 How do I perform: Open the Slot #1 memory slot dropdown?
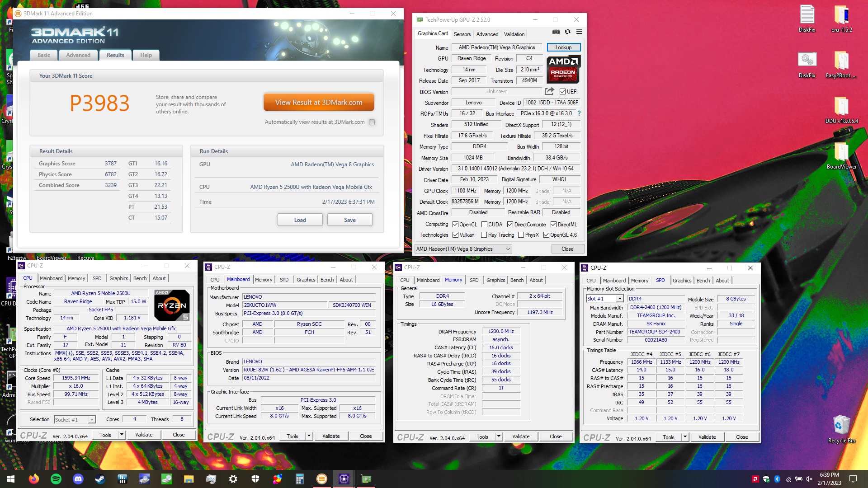point(605,299)
